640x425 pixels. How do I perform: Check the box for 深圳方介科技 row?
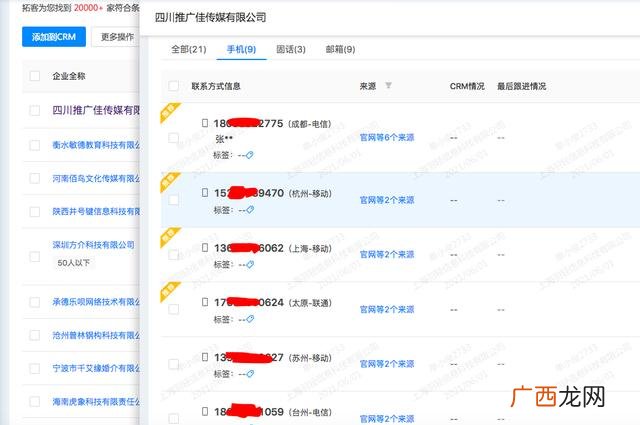35,256
